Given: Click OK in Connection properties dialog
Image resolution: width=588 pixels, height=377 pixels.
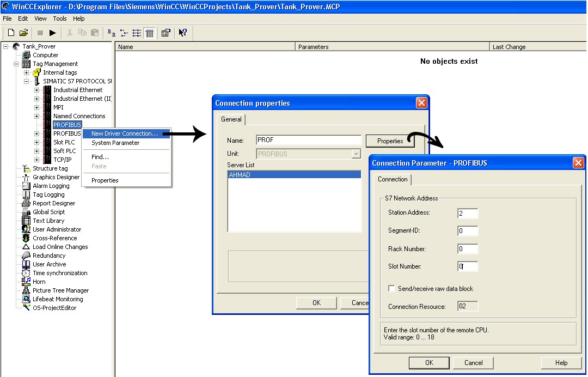Looking at the screenshot, I should tap(316, 303).
